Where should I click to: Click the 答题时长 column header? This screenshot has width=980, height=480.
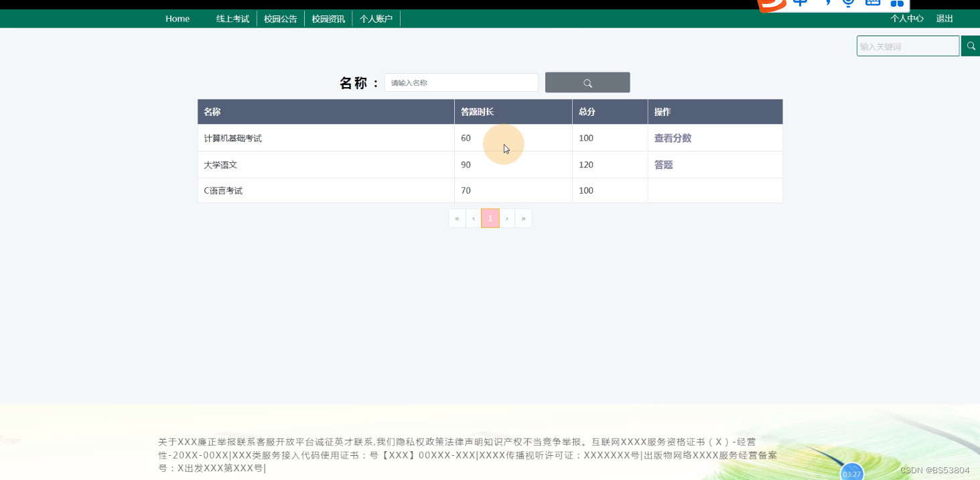(514, 112)
